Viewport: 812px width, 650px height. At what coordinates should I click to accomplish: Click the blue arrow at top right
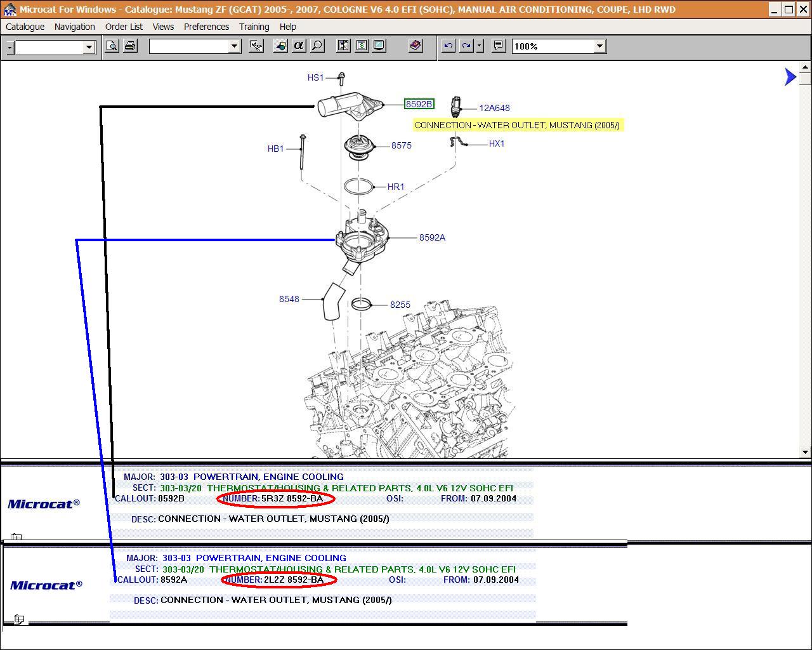pos(790,77)
